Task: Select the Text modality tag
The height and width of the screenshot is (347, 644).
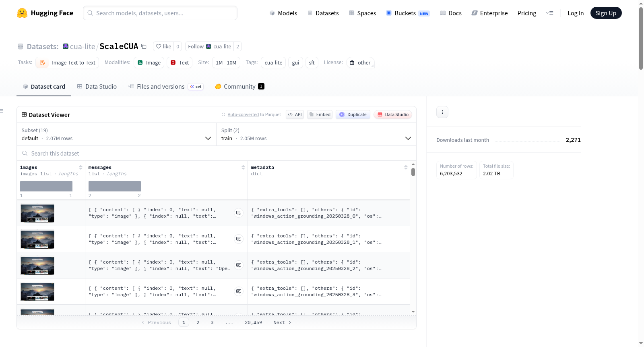Action: [x=180, y=62]
